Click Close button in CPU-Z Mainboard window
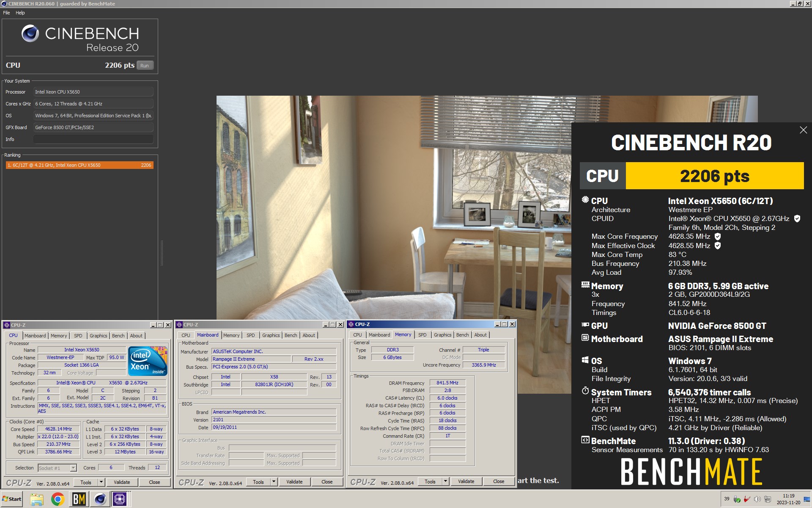 327,482
